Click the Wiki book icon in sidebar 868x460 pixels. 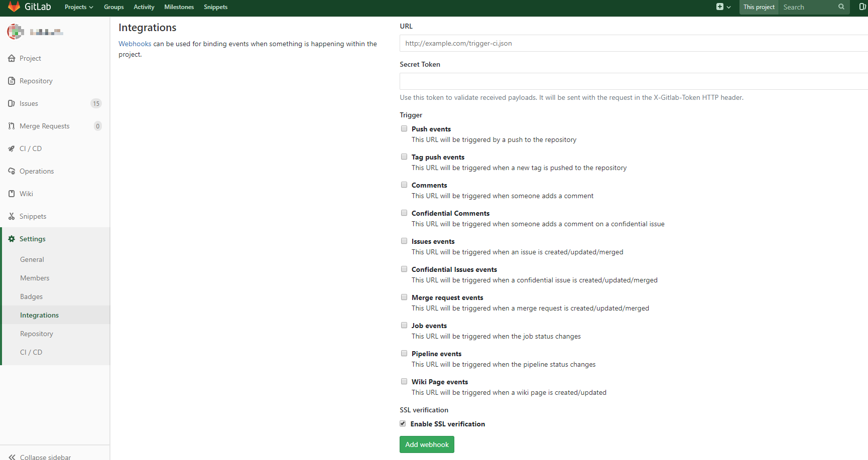tap(12, 194)
